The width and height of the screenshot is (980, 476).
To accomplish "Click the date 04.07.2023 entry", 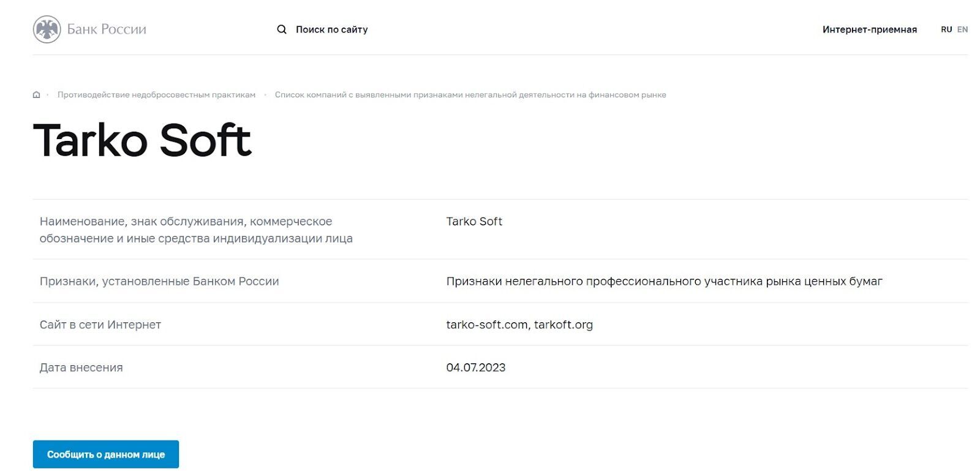I will pos(476,368).
